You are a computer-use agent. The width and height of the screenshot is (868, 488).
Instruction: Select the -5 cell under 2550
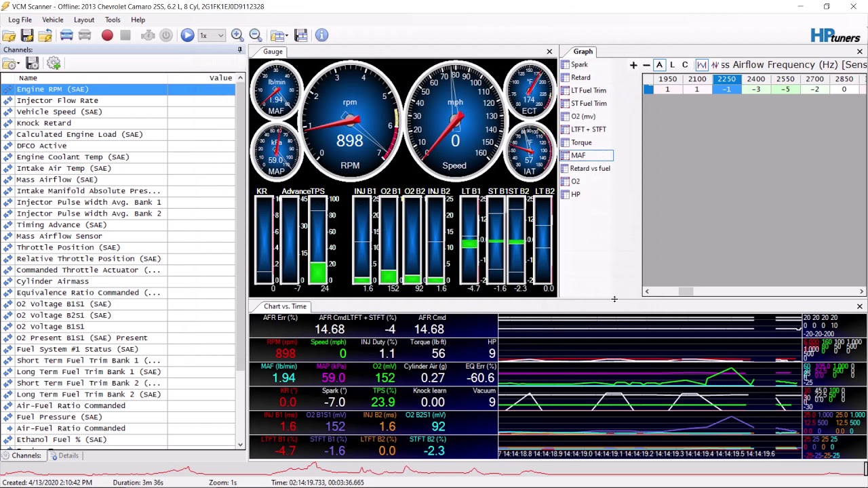(x=785, y=89)
